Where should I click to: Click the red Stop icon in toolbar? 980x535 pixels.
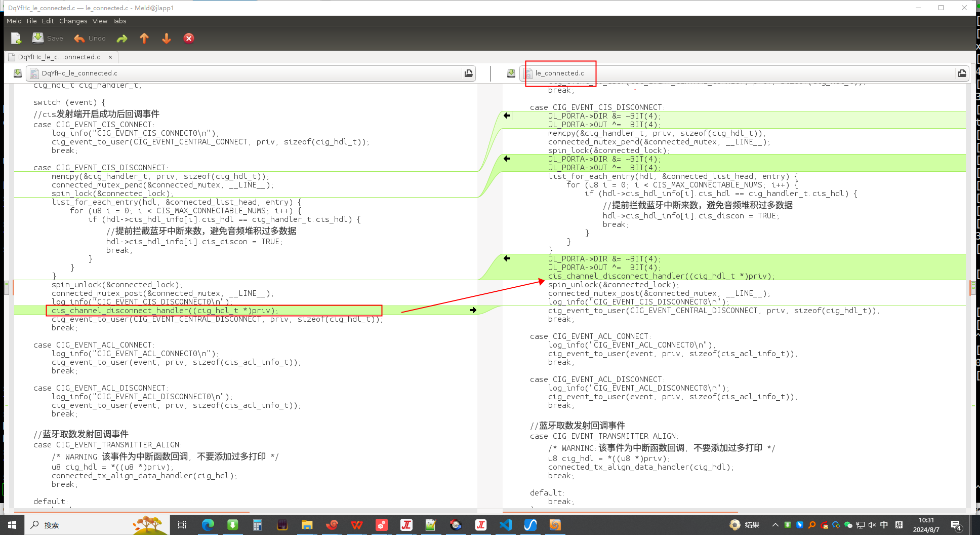189,39
